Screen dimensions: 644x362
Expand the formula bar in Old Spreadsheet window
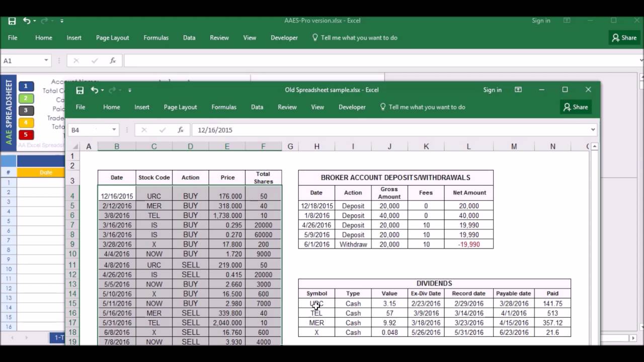point(593,130)
